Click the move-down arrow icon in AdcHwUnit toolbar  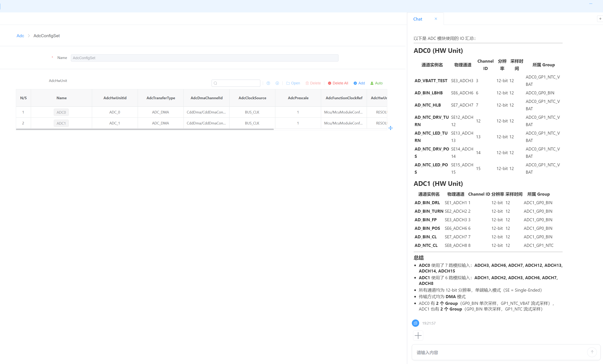tap(277, 83)
